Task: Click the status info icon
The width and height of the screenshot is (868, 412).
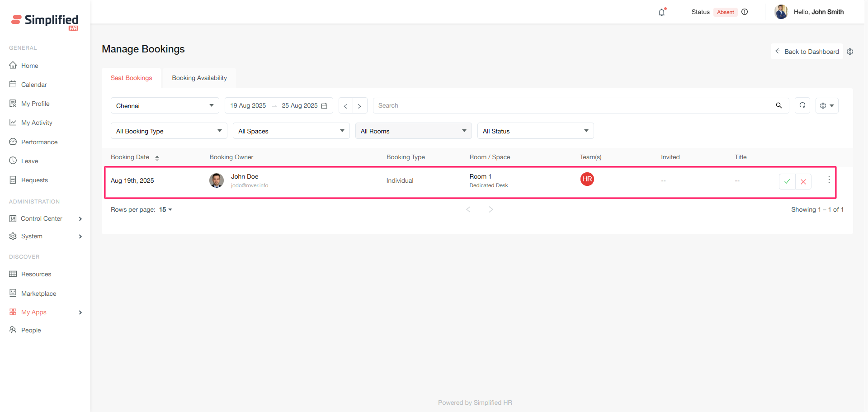Action: click(745, 12)
